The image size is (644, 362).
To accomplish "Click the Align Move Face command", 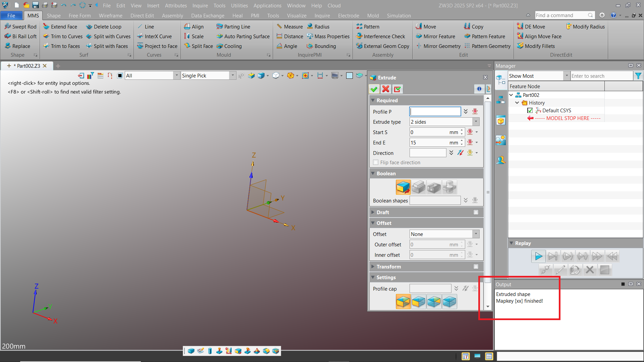I will point(539,36).
